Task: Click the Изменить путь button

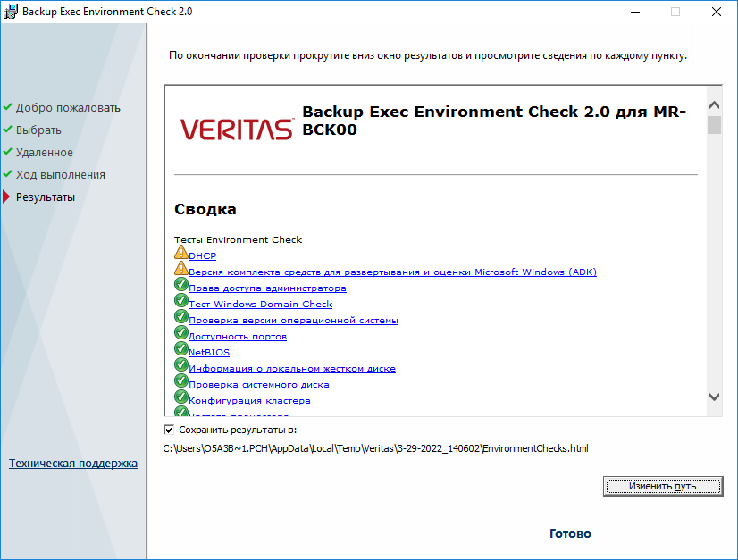Action: click(x=663, y=486)
